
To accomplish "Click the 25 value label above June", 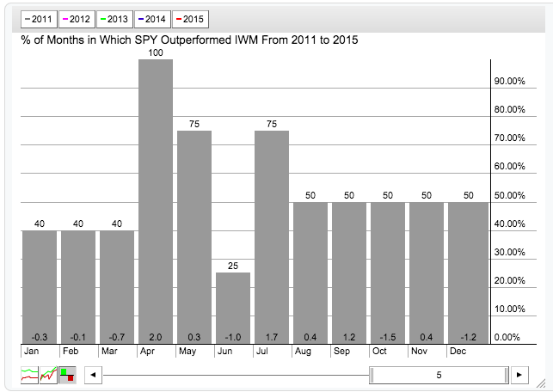I will pyautogui.click(x=233, y=266).
